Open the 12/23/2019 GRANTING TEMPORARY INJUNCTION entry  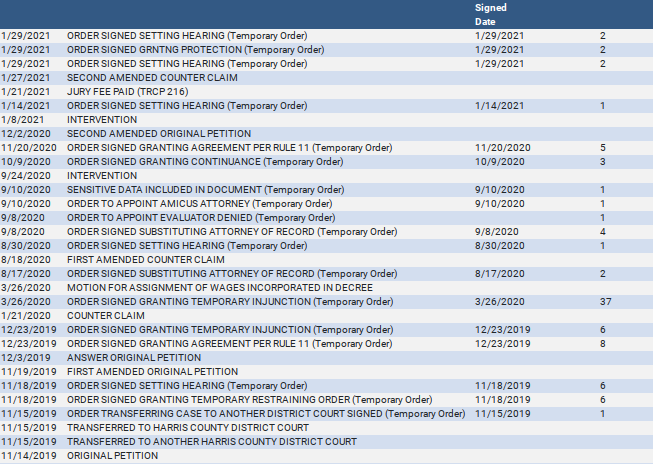coord(230,330)
